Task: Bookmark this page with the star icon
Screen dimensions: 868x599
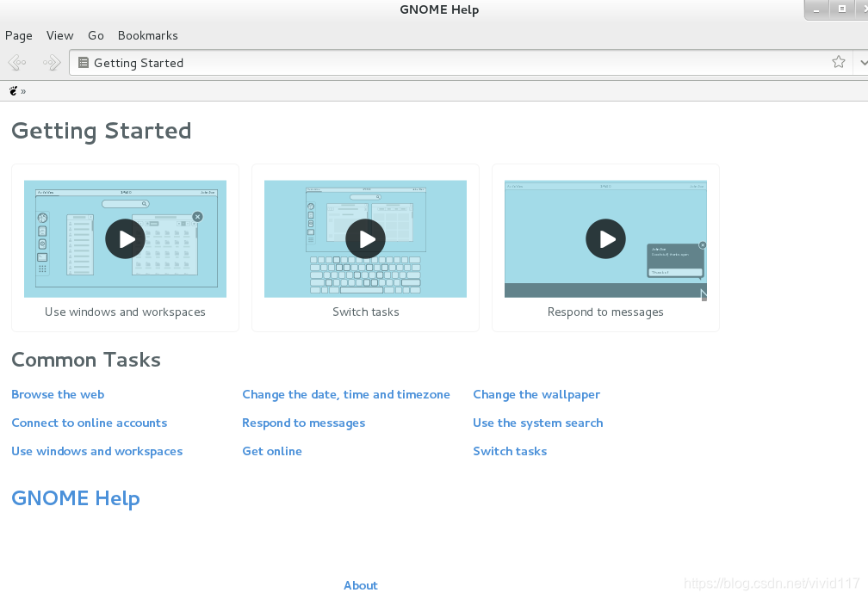Action: (838, 62)
